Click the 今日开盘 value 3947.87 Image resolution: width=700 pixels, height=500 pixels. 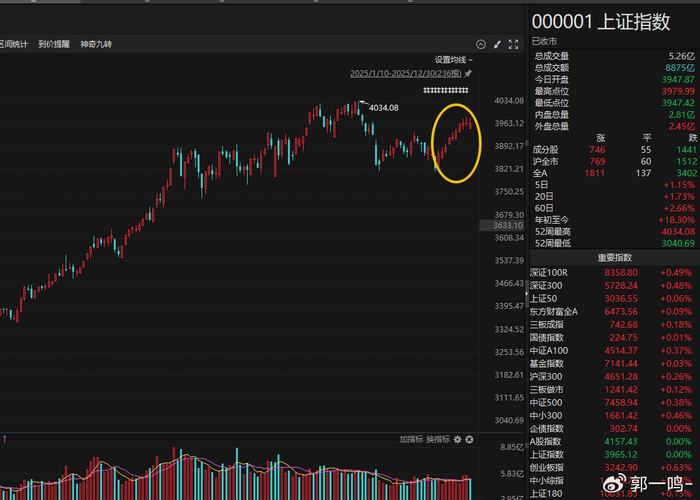(678, 79)
